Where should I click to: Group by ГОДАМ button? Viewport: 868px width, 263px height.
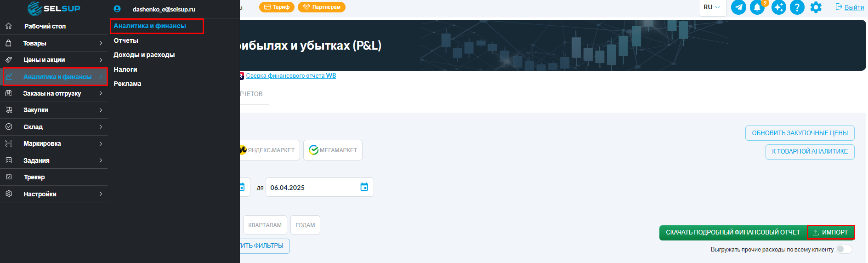305,225
